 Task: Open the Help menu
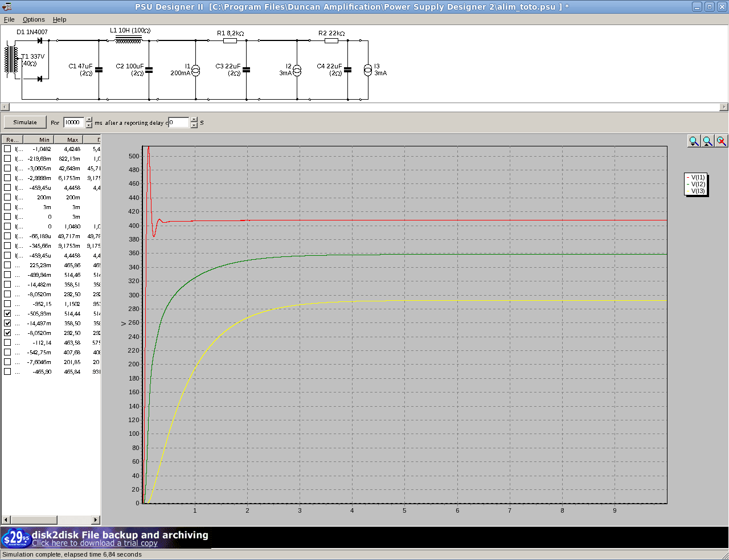click(59, 19)
